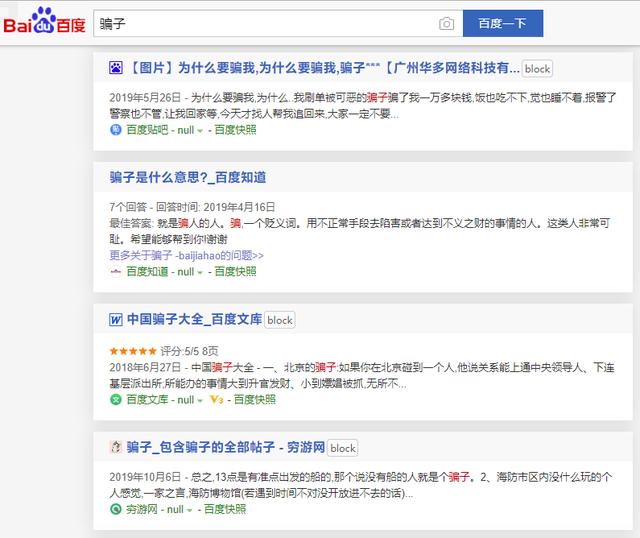
Task: Click 百度知道 source icon
Action: (116, 271)
